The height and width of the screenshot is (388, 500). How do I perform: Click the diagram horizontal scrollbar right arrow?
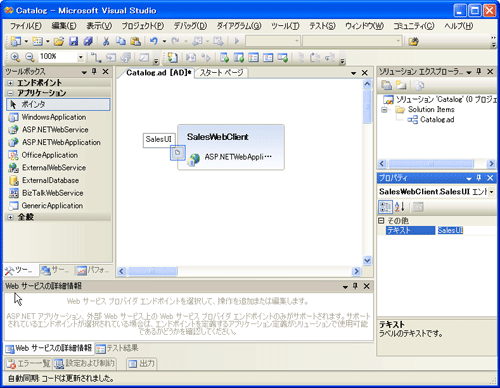[x=357, y=271]
